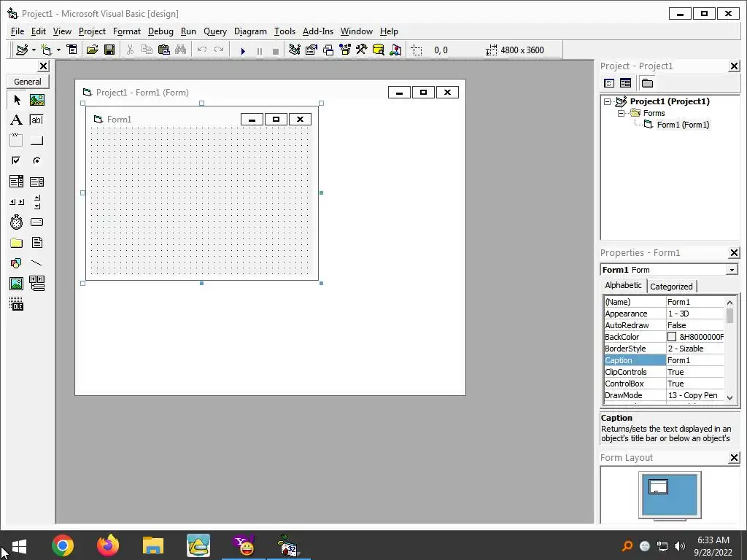Click the End stop button
747x560 pixels.
pyautogui.click(x=275, y=50)
